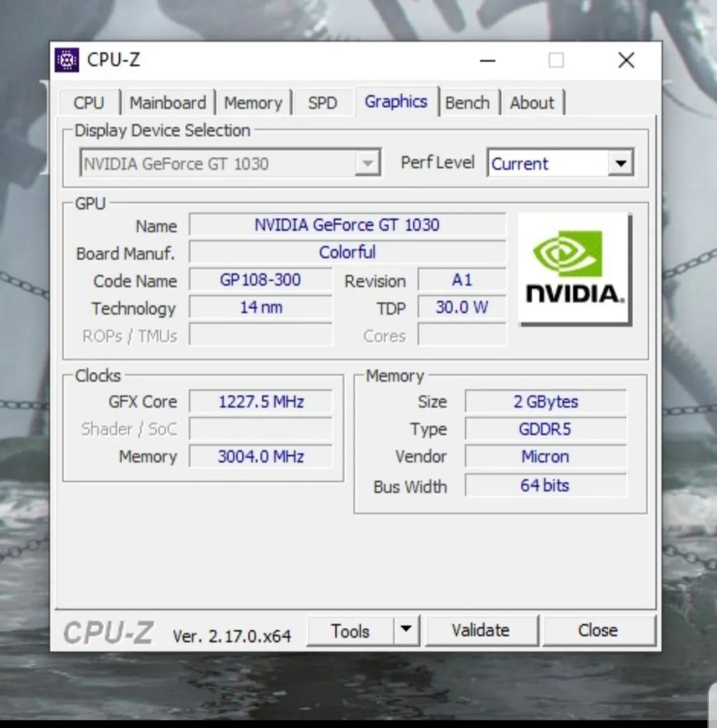The height and width of the screenshot is (728, 717).
Task: Click the GPU Name field value
Action: 347,225
